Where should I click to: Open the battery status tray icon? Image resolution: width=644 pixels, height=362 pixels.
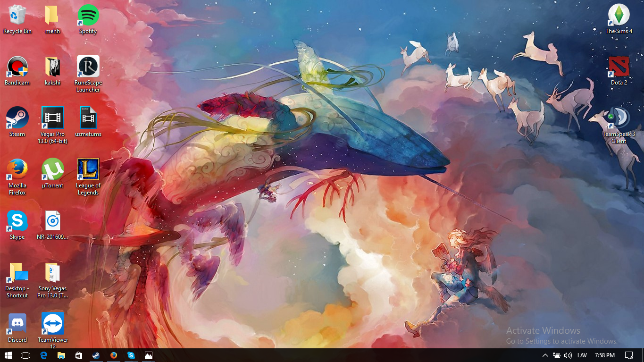[557, 355]
